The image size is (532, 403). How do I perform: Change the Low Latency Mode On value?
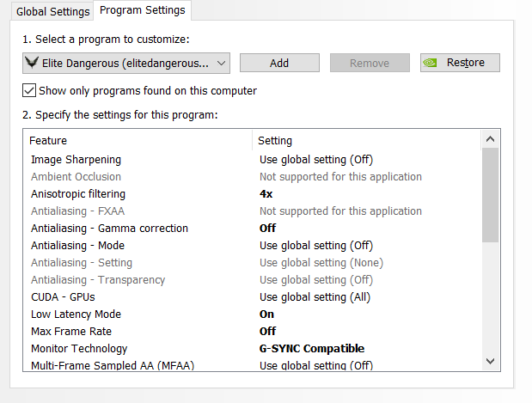[x=266, y=314]
